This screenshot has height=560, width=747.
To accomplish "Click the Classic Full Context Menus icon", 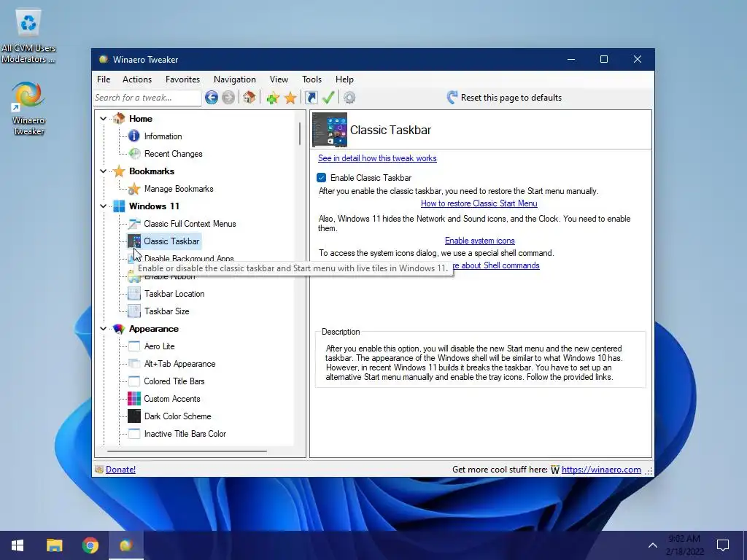I will 134,224.
